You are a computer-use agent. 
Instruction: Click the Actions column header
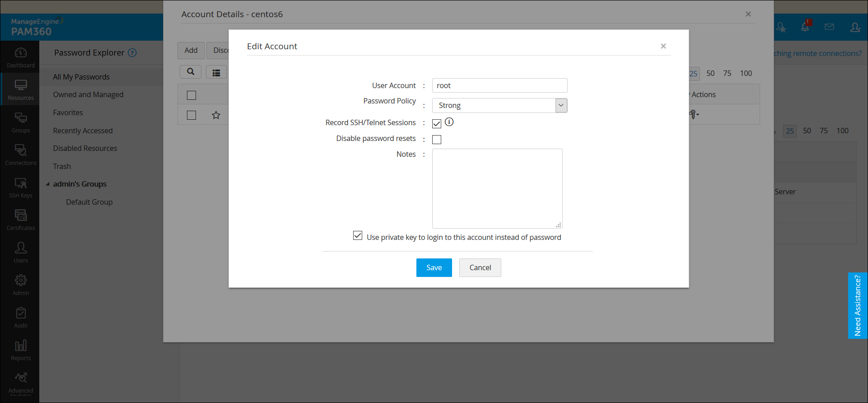click(704, 94)
